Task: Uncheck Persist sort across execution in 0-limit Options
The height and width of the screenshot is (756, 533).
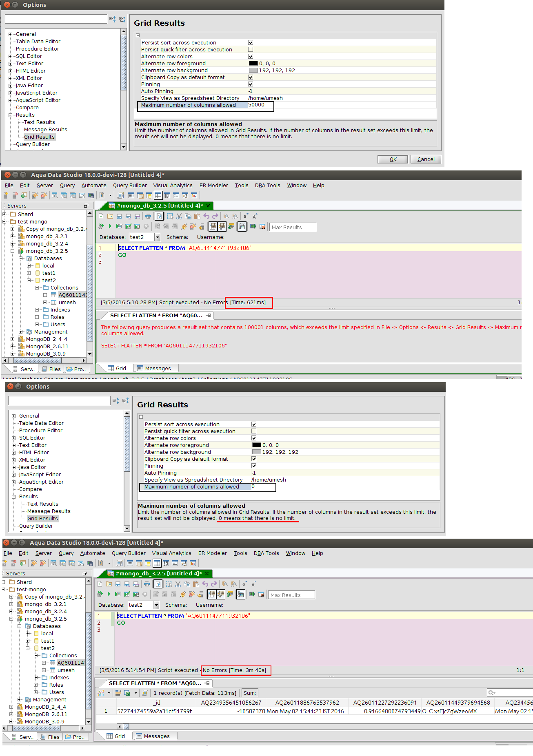Action: [254, 424]
